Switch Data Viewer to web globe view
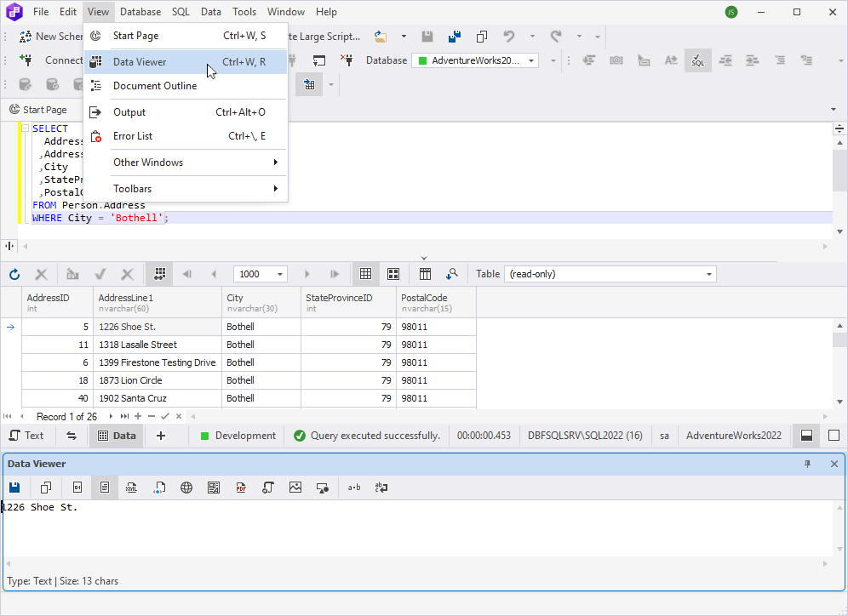Viewport: 848px width, 616px height. click(x=186, y=488)
